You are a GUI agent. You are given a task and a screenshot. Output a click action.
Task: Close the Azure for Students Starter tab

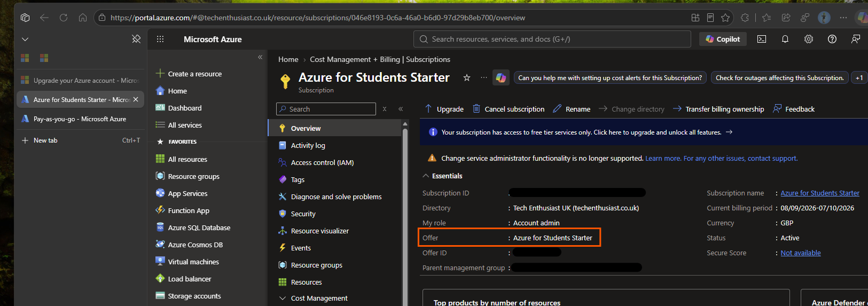click(136, 99)
